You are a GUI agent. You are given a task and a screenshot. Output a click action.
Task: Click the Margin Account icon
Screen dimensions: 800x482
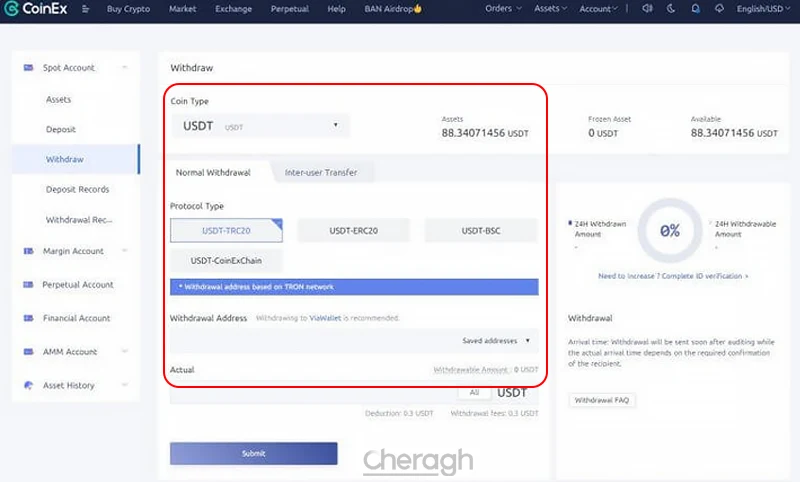pyautogui.click(x=29, y=251)
